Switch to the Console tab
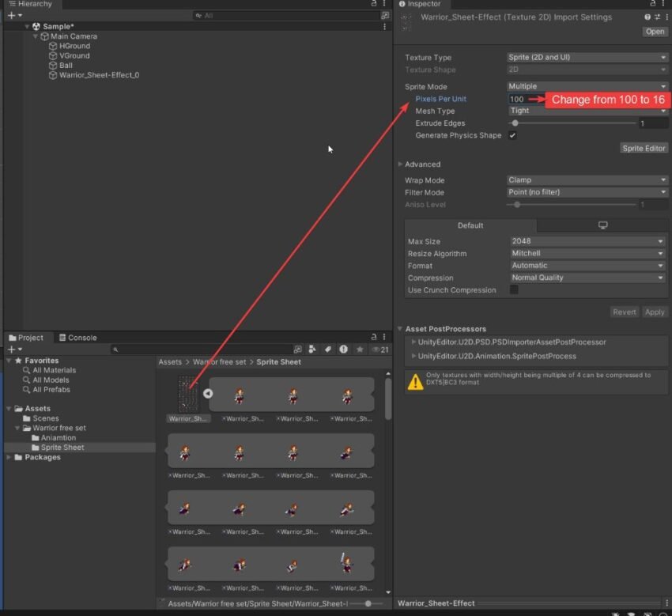This screenshot has height=616, width=672. tap(77, 337)
